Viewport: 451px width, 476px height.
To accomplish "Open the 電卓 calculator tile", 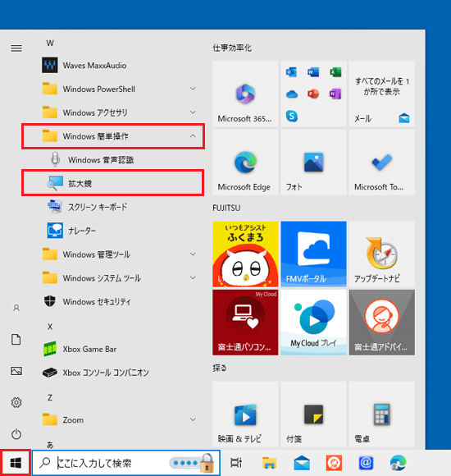I will coord(382,414).
